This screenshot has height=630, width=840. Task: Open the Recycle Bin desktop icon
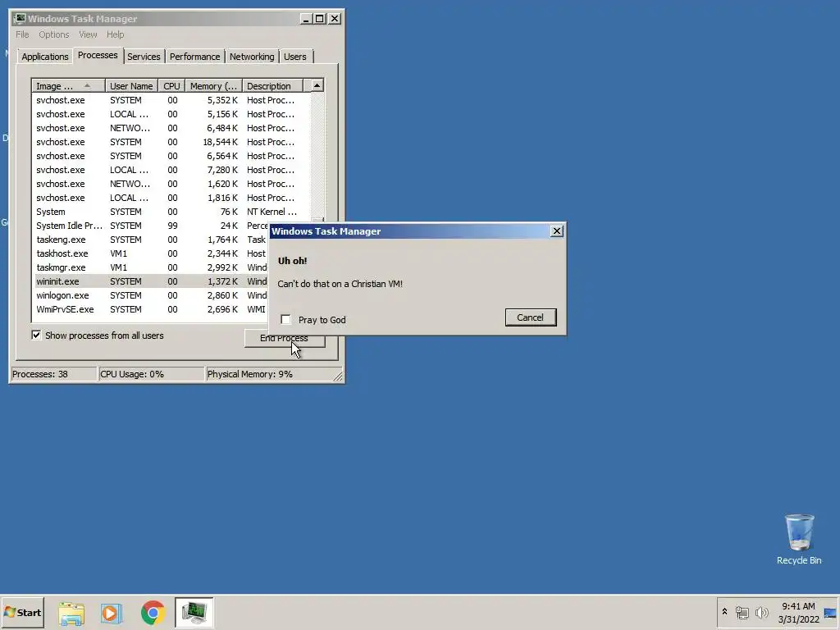(x=799, y=540)
